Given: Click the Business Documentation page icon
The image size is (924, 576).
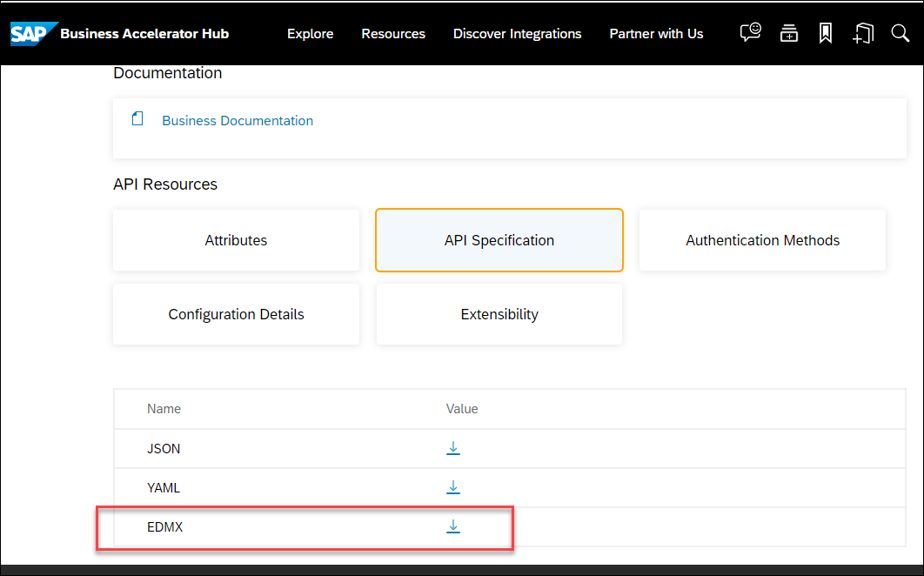Looking at the screenshot, I should point(137,119).
